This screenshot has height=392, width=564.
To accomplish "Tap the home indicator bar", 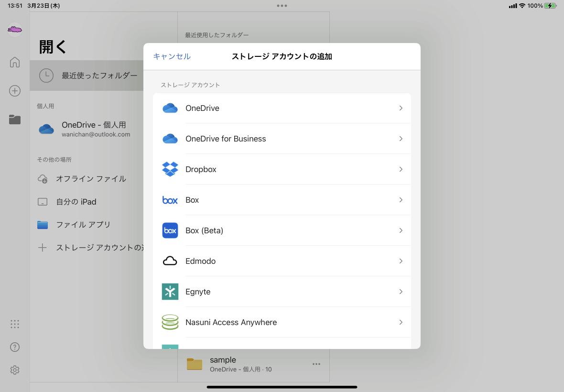I will pos(282,387).
